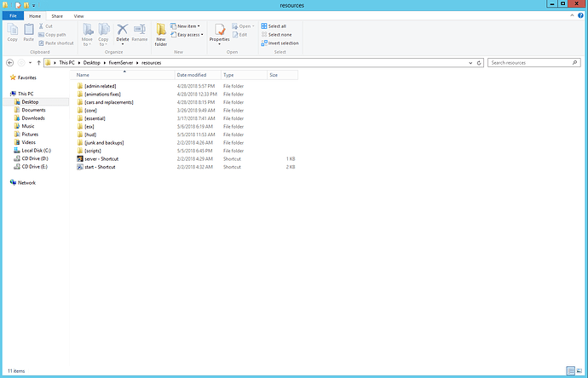Image resolution: width=588 pixels, height=378 pixels.
Task: Select the start - Shortcut file
Action: pyautogui.click(x=96, y=167)
